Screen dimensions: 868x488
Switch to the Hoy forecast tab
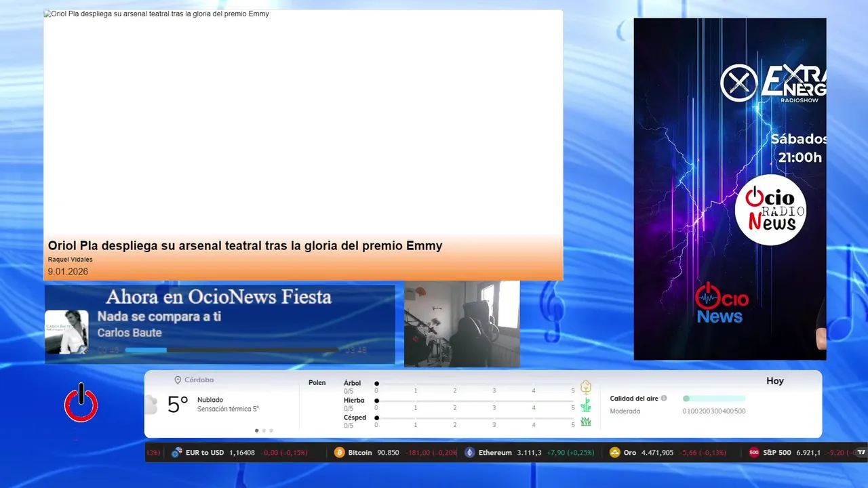(775, 381)
